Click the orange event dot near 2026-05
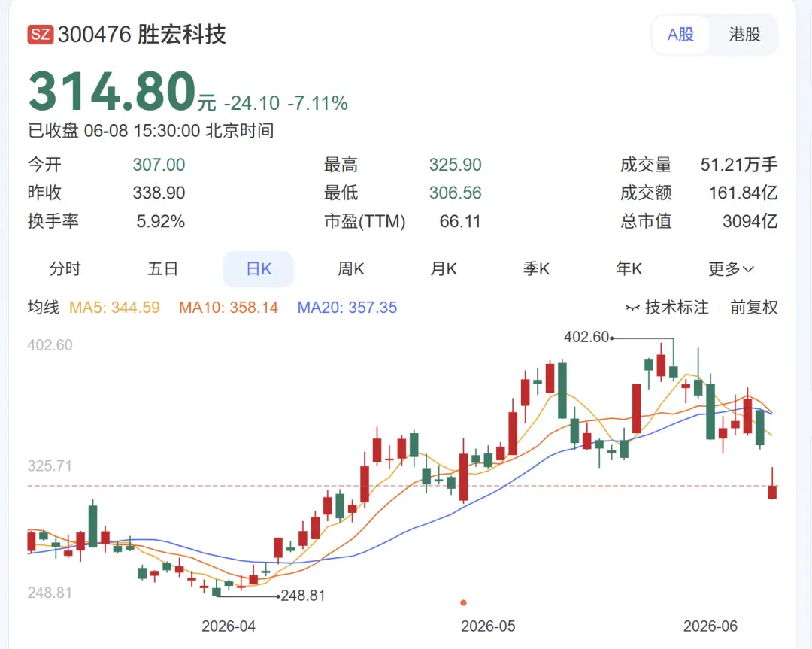Image resolution: width=812 pixels, height=649 pixels. click(463, 602)
